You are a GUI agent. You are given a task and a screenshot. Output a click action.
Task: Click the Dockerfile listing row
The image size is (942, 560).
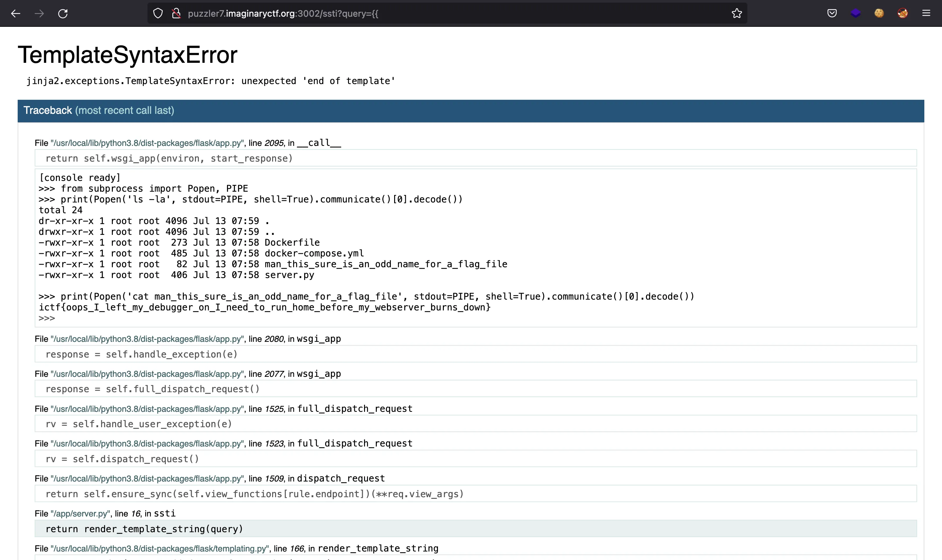click(179, 242)
